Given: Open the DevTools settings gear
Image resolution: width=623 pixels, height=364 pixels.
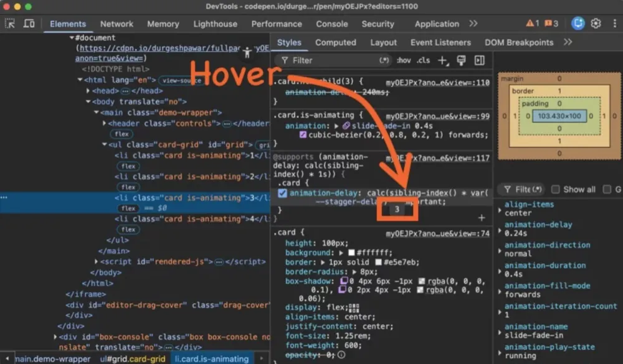Looking at the screenshot, I should [x=596, y=24].
